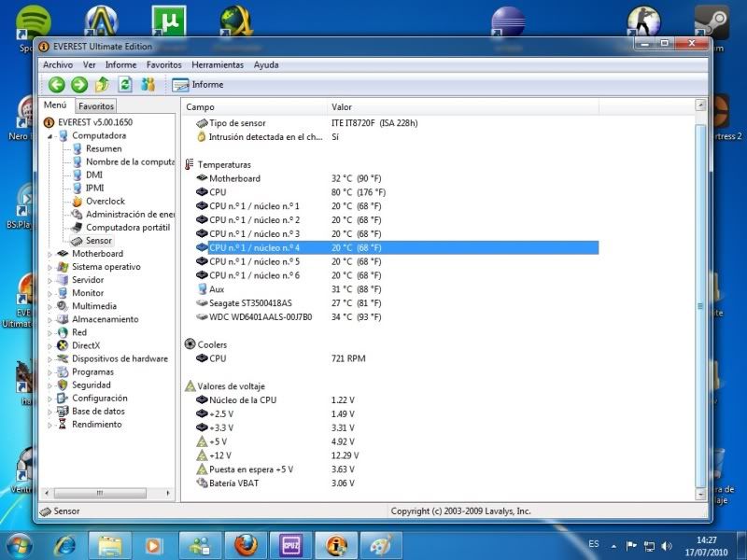Open the Ver menu
The image size is (747, 560).
coord(89,64)
